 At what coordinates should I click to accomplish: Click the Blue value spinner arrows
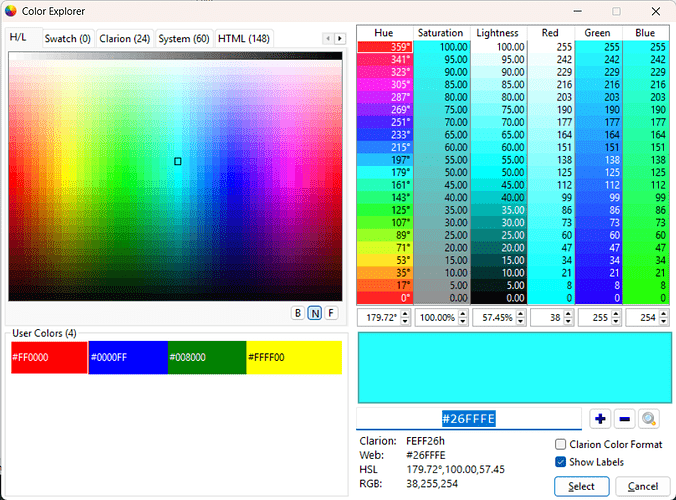[665, 318]
